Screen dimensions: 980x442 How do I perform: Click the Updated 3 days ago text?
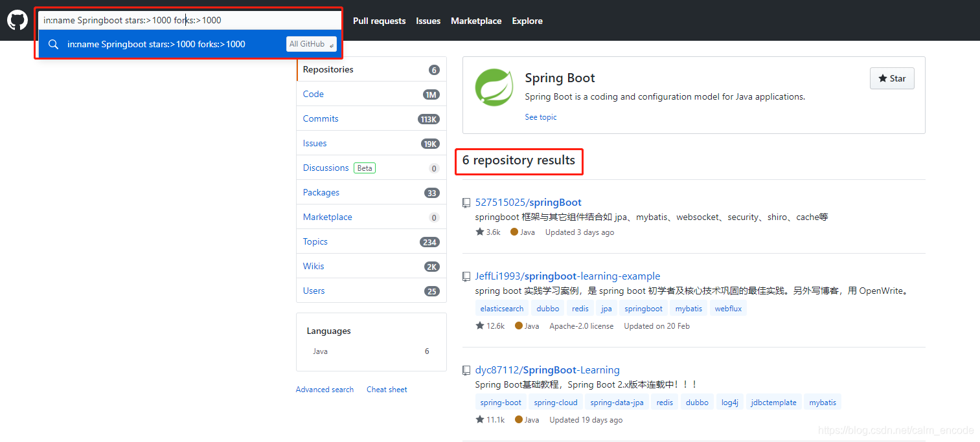580,232
